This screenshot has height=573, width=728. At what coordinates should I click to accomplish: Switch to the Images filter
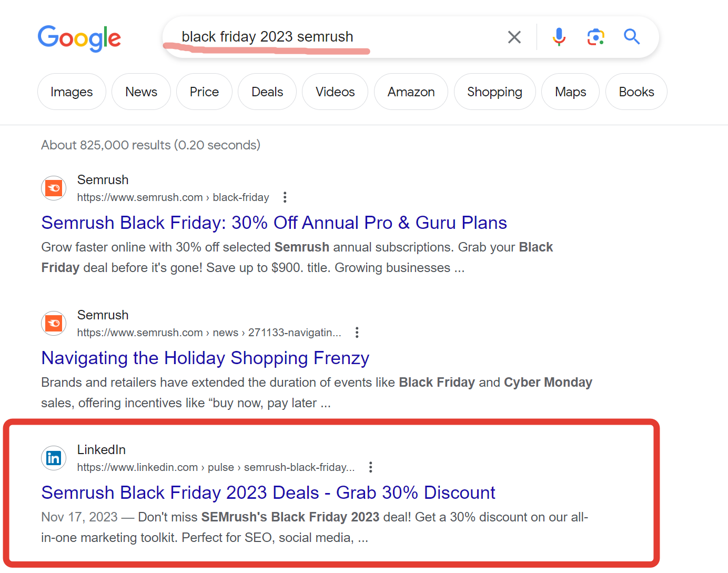[x=72, y=92]
